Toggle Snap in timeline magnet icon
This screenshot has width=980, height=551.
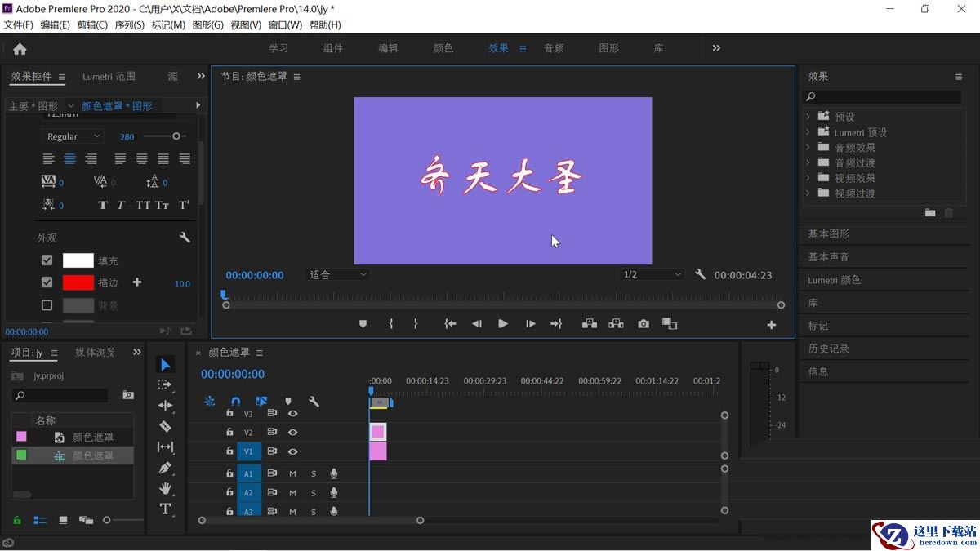pos(236,402)
